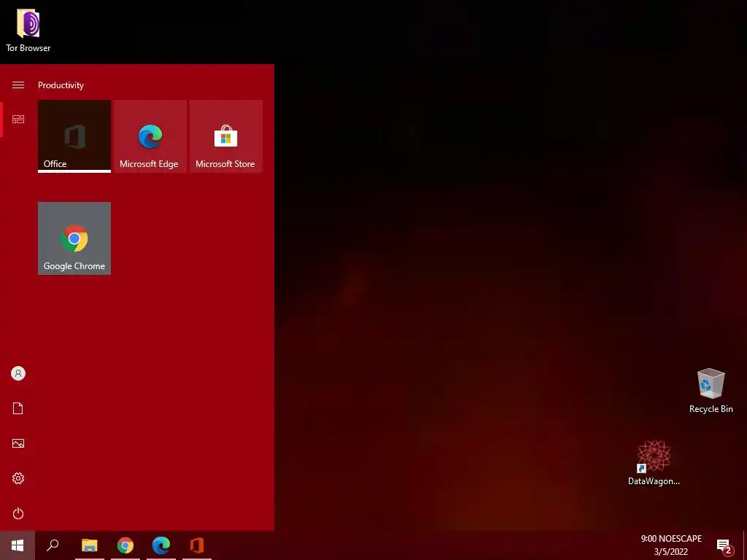
Task: Open File Explorer from the taskbar
Action: pos(89,545)
